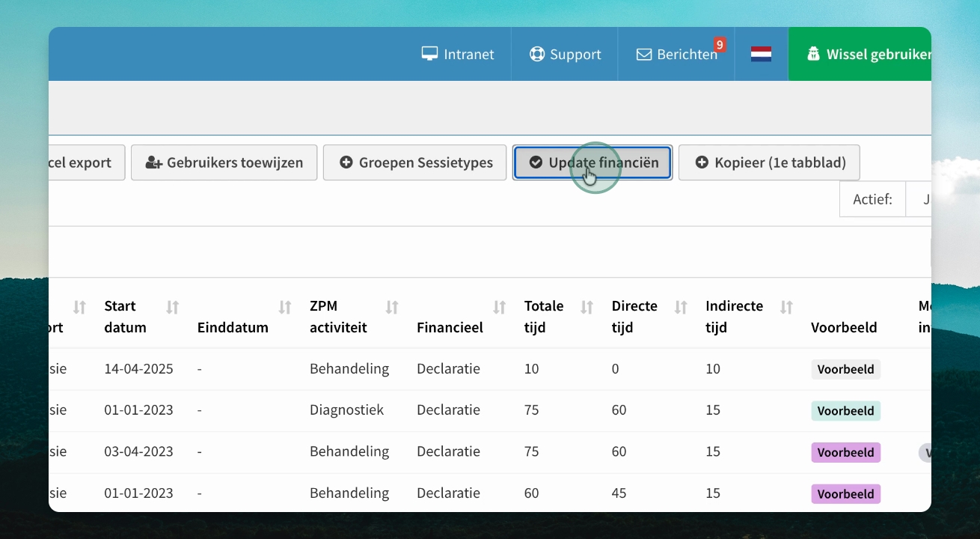980x539 pixels.
Task: Click the direct time value 45
Action: pyautogui.click(x=619, y=493)
